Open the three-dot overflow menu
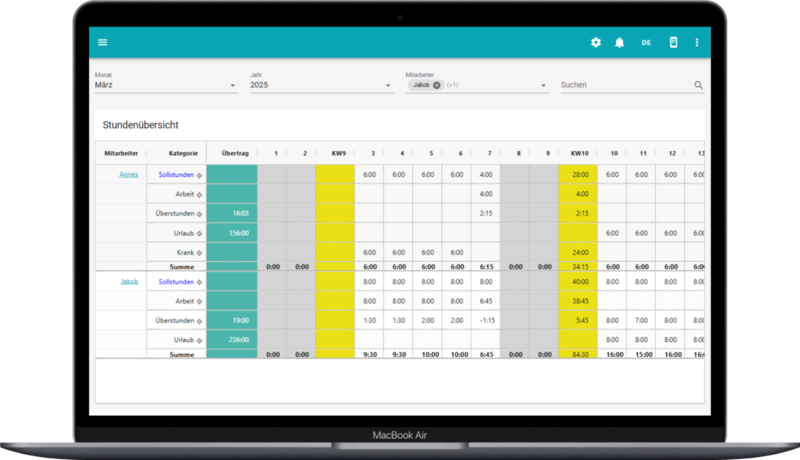This screenshot has width=800, height=460. point(697,42)
